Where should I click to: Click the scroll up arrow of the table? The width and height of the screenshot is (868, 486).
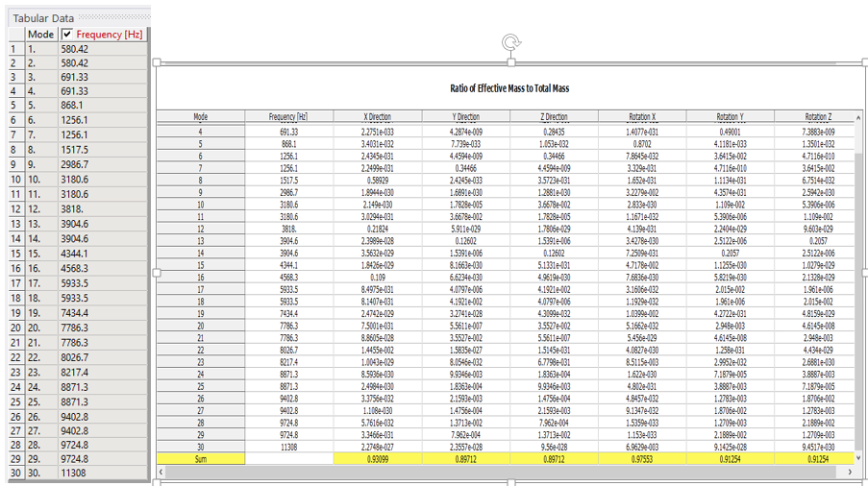tap(858, 118)
